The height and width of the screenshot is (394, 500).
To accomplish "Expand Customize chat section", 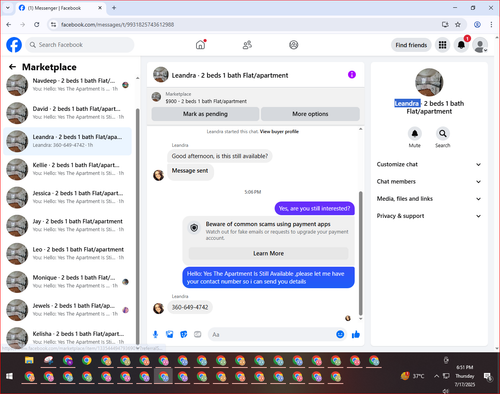I will tap(429, 164).
